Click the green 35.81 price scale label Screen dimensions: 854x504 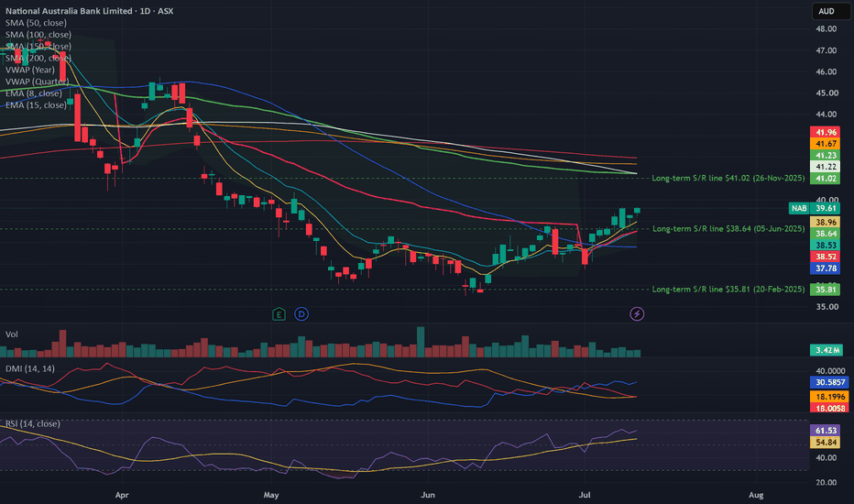point(825,290)
